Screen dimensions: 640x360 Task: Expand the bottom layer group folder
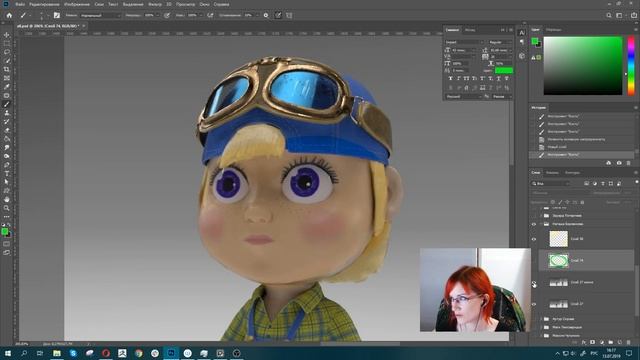[542, 336]
